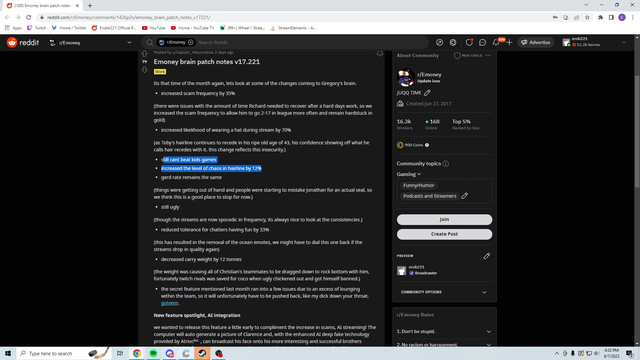This screenshot has width=640, height=360.
Task: Open the goteem link in post
Action: [x=169, y=303]
